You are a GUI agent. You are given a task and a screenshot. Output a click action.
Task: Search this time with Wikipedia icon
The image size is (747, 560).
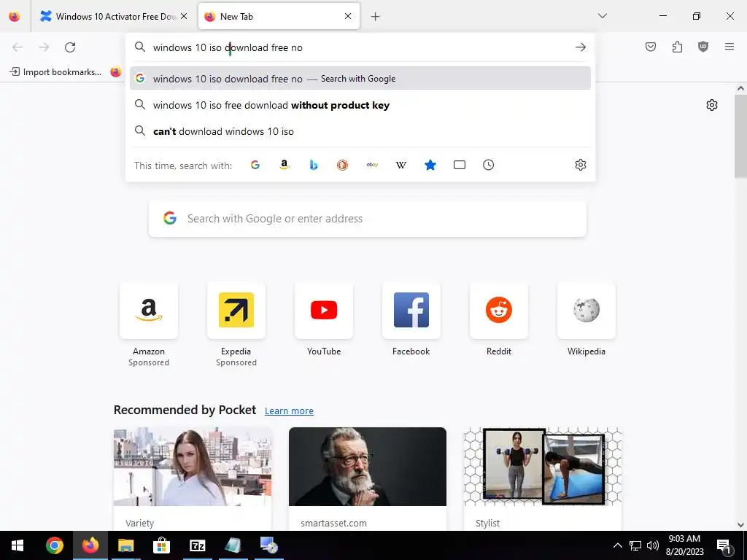(x=401, y=166)
